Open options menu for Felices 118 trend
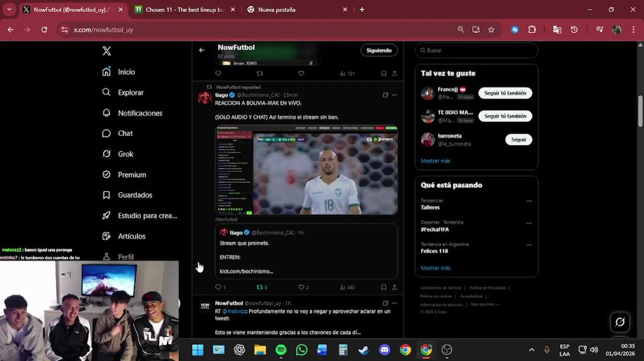Image resolution: width=644 pixels, height=361 pixels. [x=529, y=245]
